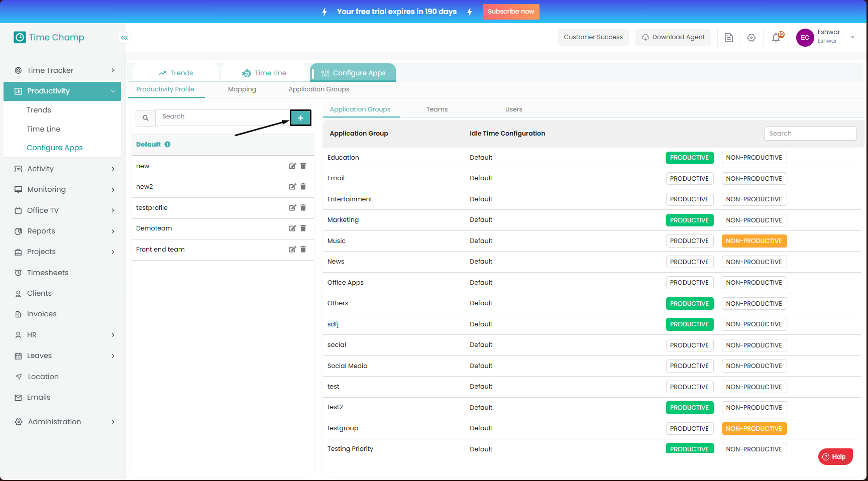
Task: Click the Subscribe now button
Action: (511, 12)
